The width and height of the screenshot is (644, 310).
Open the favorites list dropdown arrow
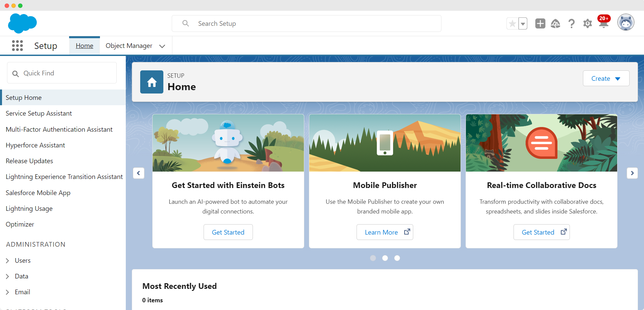click(523, 23)
